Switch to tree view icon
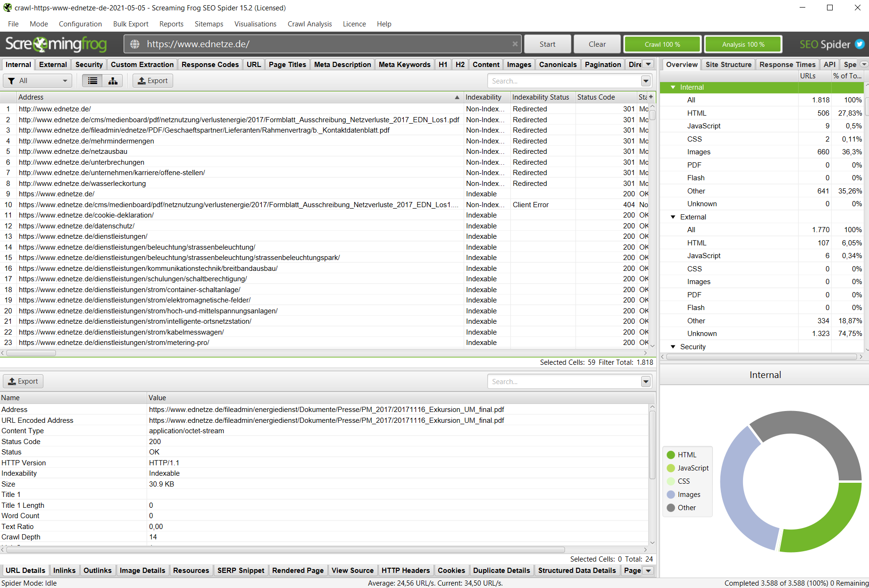The height and width of the screenshot is (588, 869). (x=113, y=81)
